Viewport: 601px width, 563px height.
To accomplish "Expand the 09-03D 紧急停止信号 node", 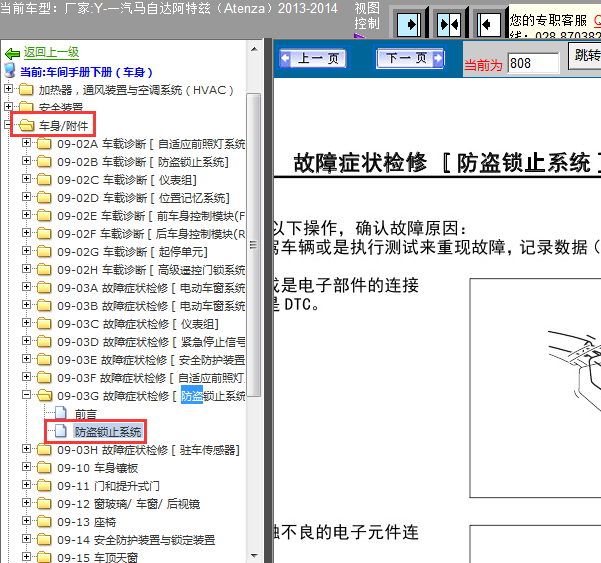I will click(x=26, y=341).
